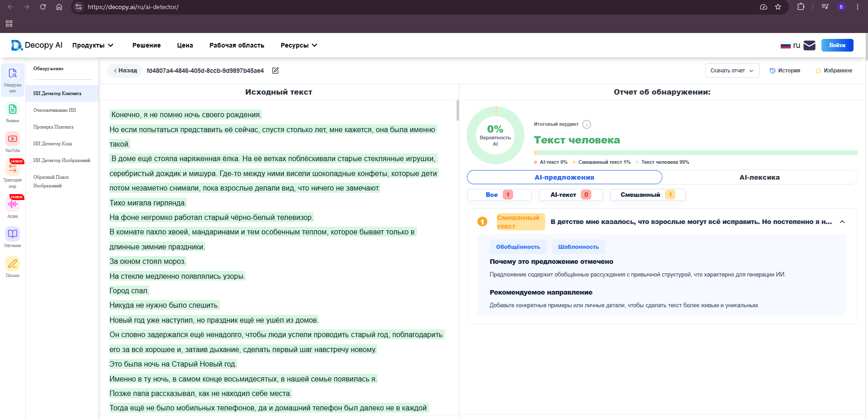
Task: Filter sentences by Все
Action: point(499,195)
